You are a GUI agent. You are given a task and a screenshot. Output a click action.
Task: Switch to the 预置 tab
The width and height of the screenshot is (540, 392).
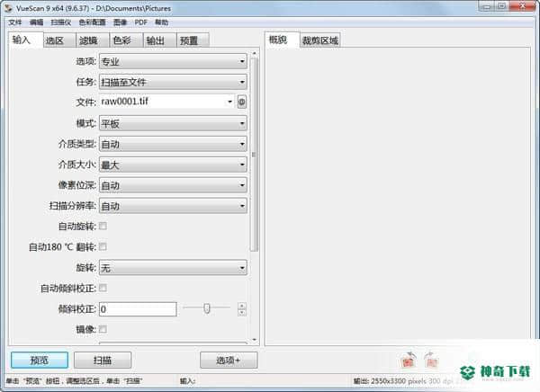[x=193, y=40]
